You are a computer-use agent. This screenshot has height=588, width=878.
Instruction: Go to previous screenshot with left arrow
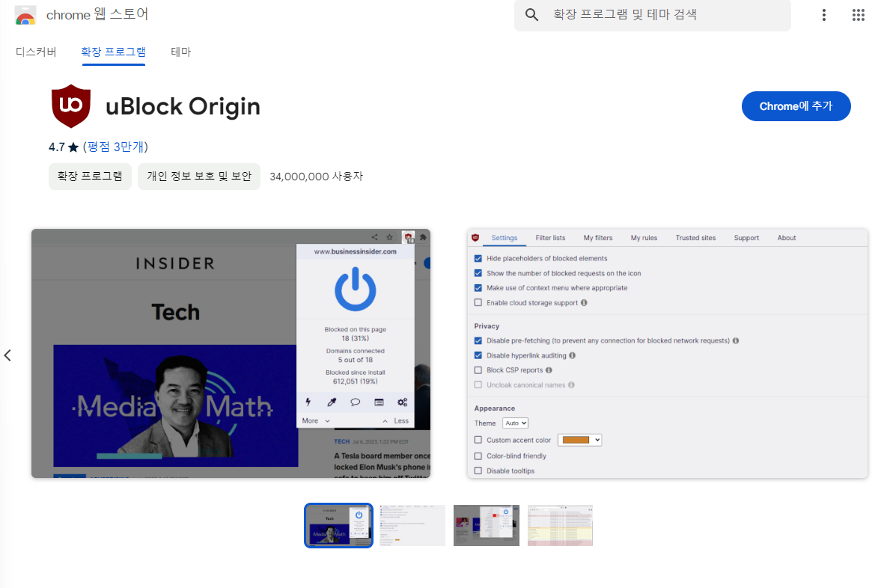coord(7,355)
